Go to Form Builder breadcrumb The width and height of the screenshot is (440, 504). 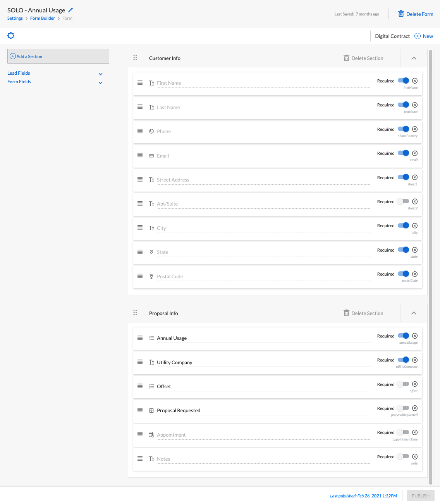43,18
